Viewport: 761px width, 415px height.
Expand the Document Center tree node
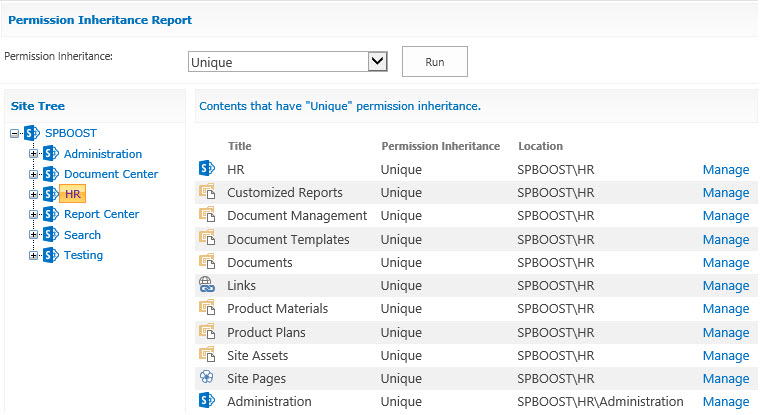pos(33,174)
